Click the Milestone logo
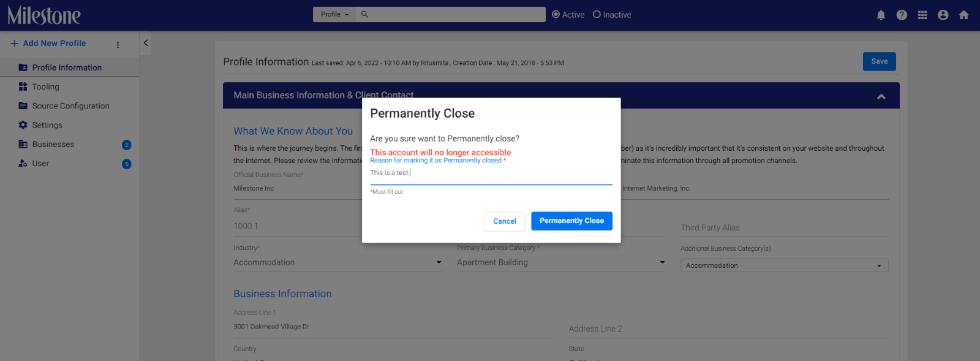The image size is (980, 361). tap(44, 15)
